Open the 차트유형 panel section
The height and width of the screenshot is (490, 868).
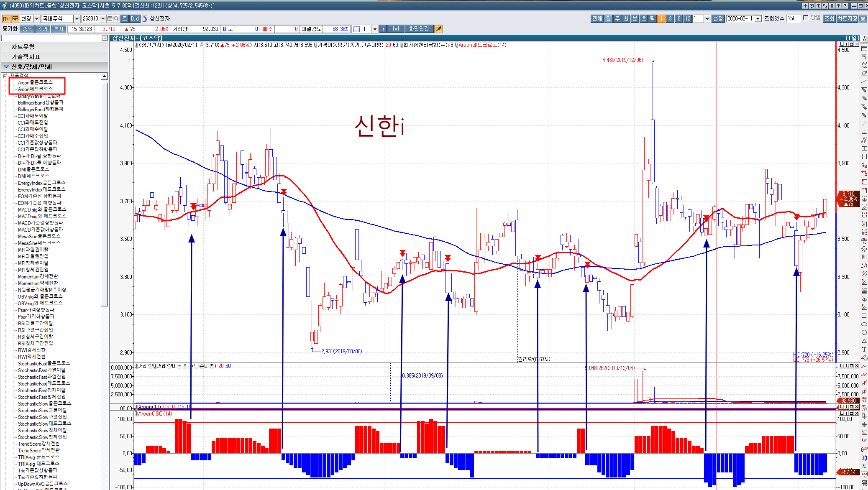(x=23, y=47)
